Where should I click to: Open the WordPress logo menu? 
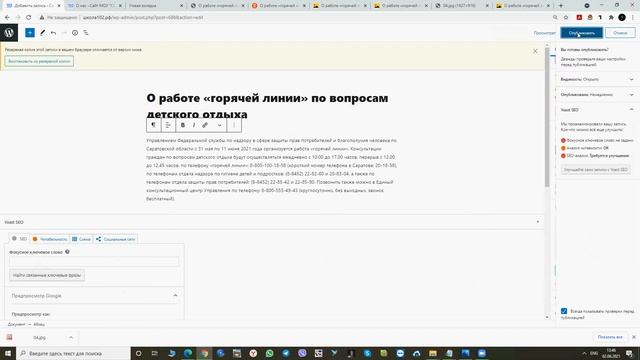[x=9, y=33]
